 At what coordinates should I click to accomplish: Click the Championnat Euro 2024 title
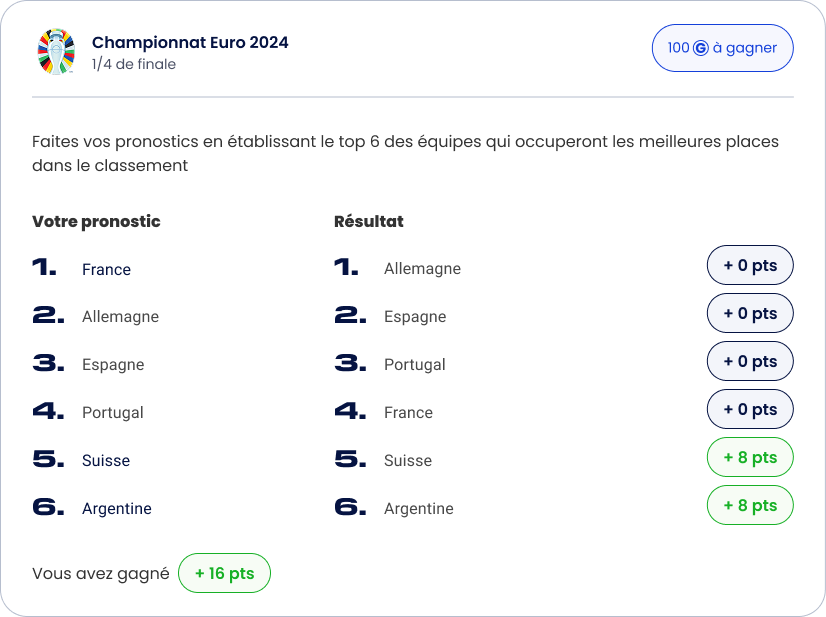click(x=190, y=42)
